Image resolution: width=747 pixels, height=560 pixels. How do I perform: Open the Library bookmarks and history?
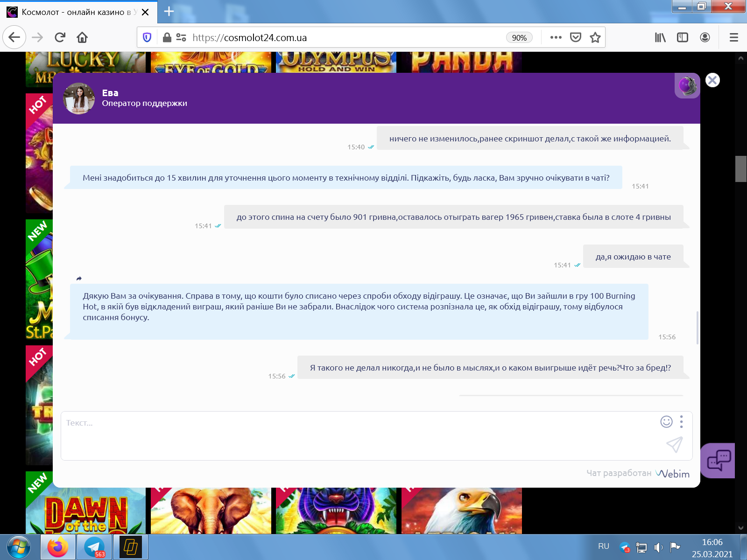click(x=660, y=37)
